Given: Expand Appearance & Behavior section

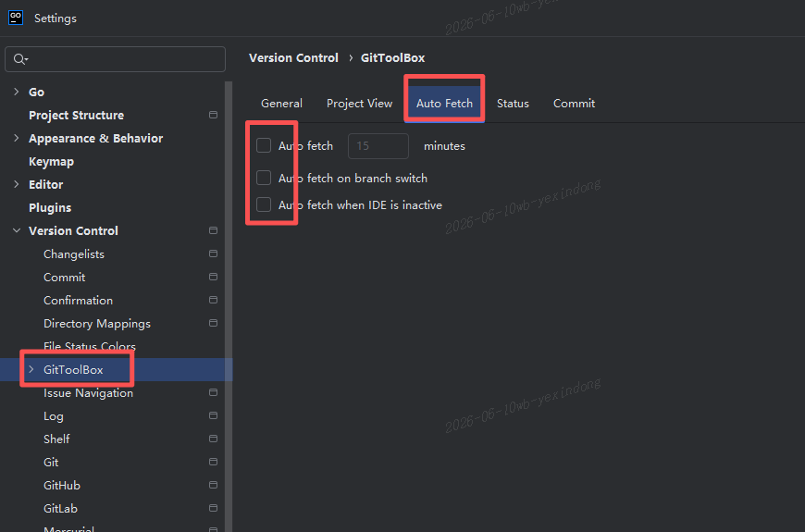Looking at the screenshot, I should tap(17, 138).
